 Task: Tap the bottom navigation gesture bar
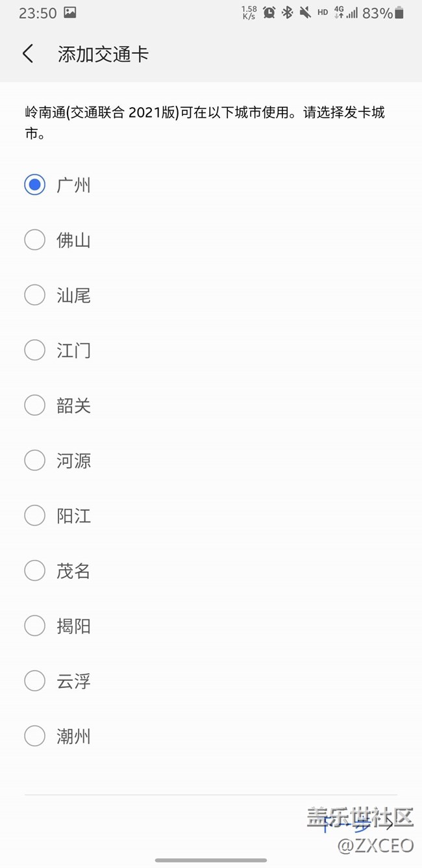211,860
